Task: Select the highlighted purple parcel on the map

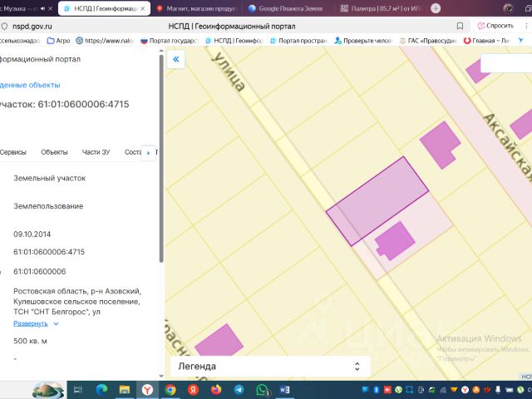Action: pos(377,200)
